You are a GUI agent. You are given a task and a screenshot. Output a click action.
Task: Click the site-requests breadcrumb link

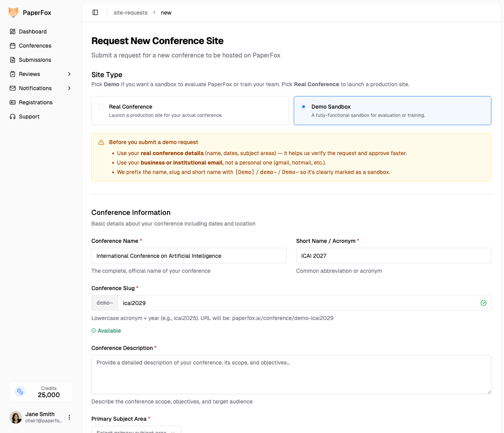tap(130, 13)
